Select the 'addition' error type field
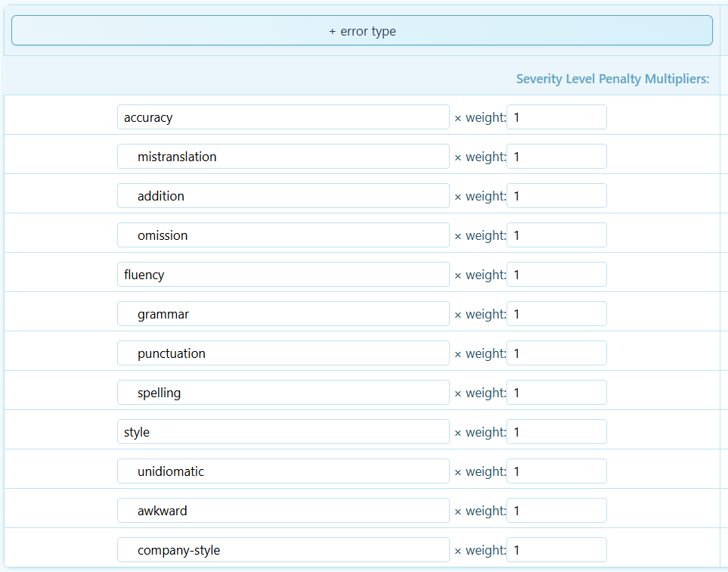This screenshot has height=572, width=728. (x=283, y=196)
